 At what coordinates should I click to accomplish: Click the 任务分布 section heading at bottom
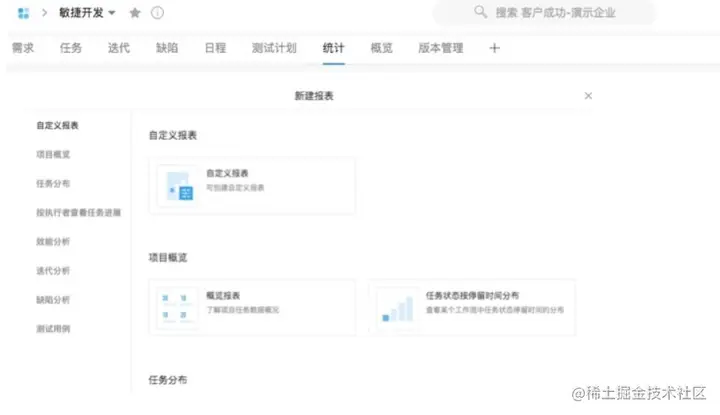pos(168,380)
